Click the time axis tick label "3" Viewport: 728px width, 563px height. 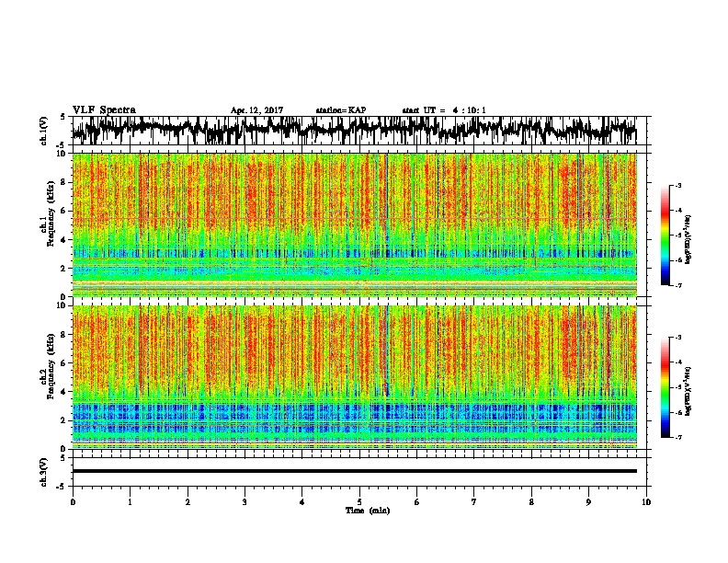(245, 502)
